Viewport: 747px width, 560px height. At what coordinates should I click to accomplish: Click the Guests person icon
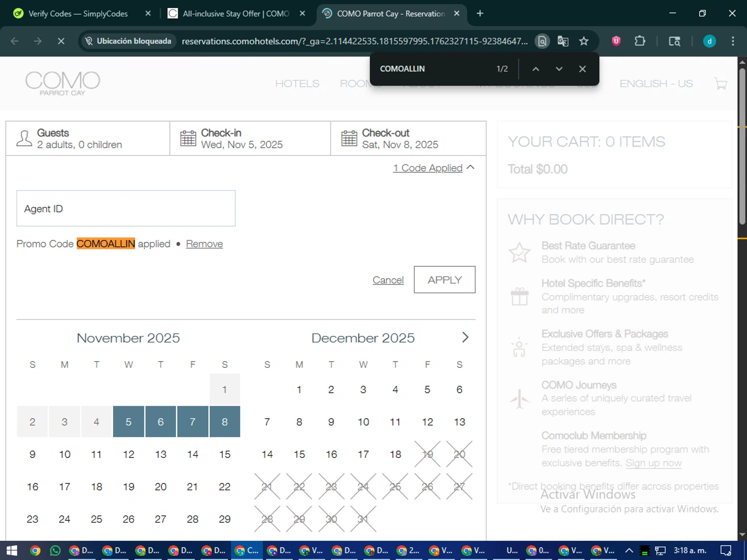tap(24, 138)
